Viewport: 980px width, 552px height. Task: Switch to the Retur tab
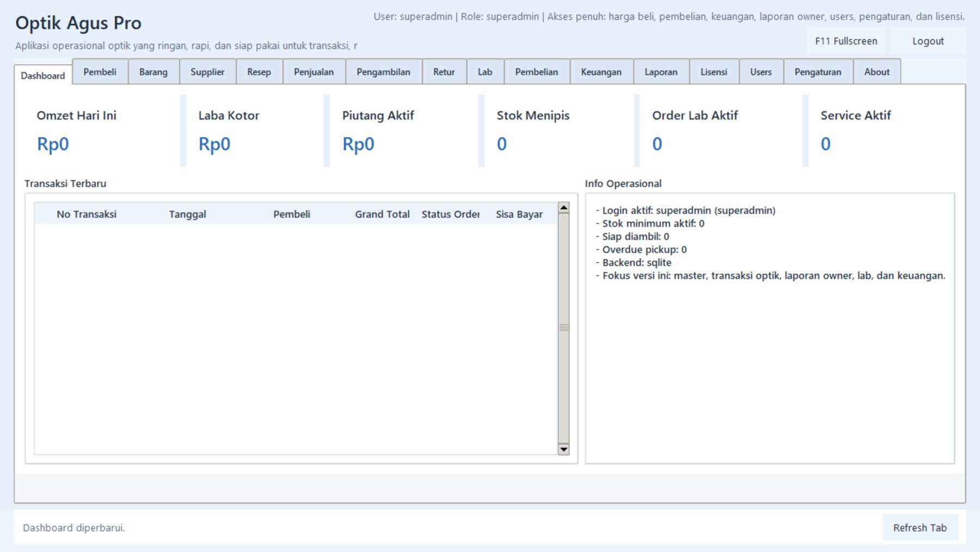pyautogui.click(x=444, y=72)
